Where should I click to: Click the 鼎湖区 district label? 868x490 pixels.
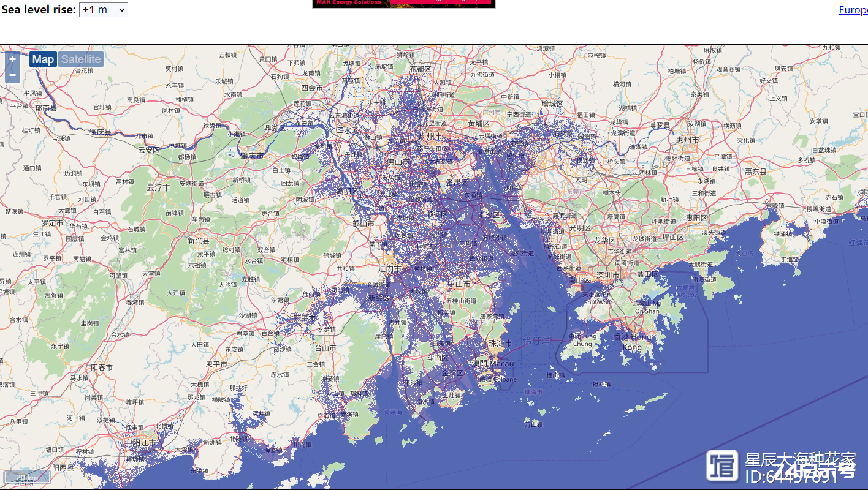275,129
